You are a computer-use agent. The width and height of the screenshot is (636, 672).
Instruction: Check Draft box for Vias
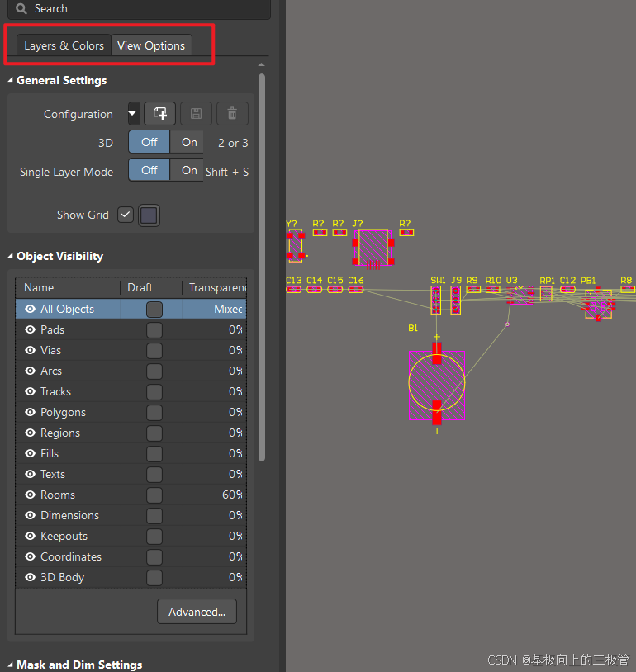click(x=154, y=351)
